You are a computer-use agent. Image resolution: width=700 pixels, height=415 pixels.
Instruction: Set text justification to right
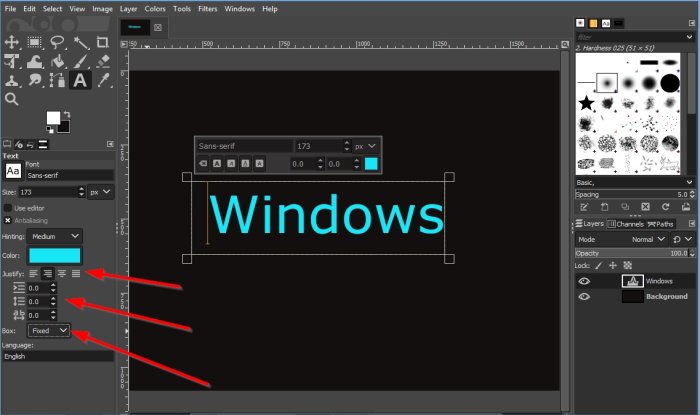(47, 274)
